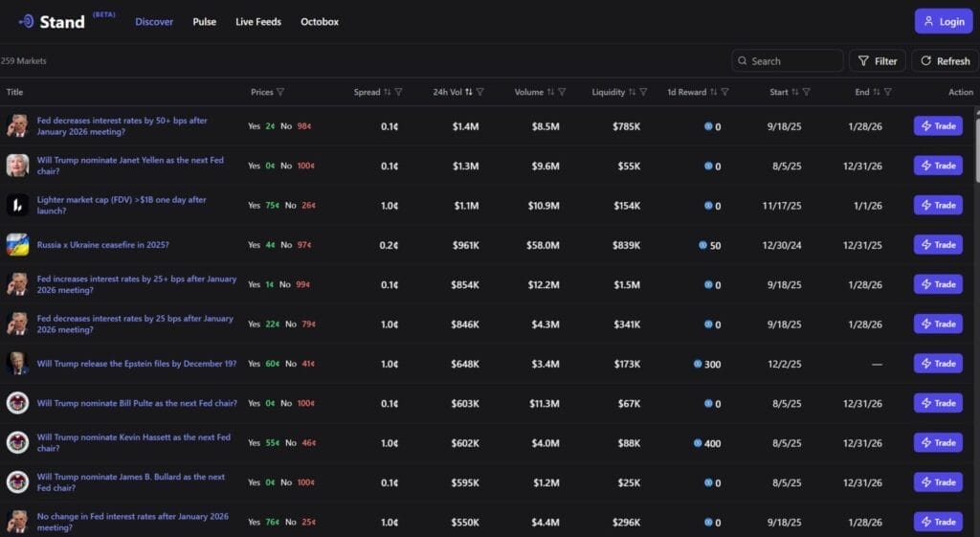Sort by Volume column arrows
This screenshot has height=537, width=980.
[x=550, y=92]
